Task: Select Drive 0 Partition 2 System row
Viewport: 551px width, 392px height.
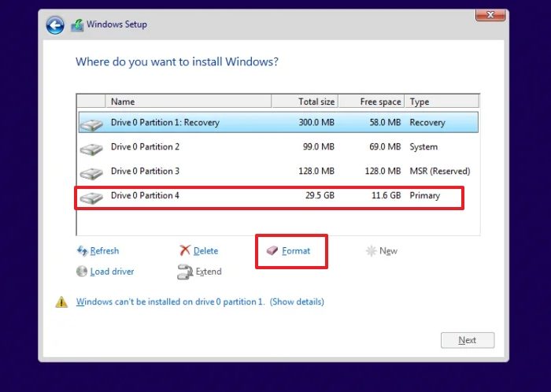Action: pyautogui.click(x=279, y=147)
